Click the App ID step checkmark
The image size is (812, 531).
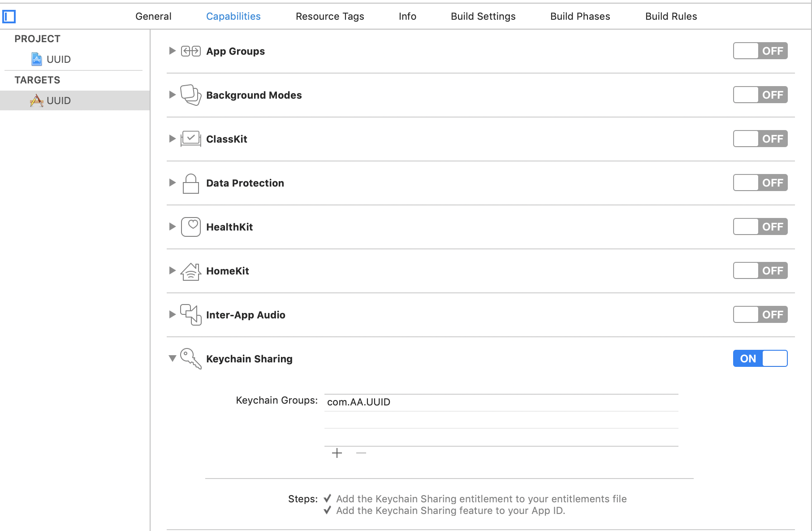click(x=328, y=510)
